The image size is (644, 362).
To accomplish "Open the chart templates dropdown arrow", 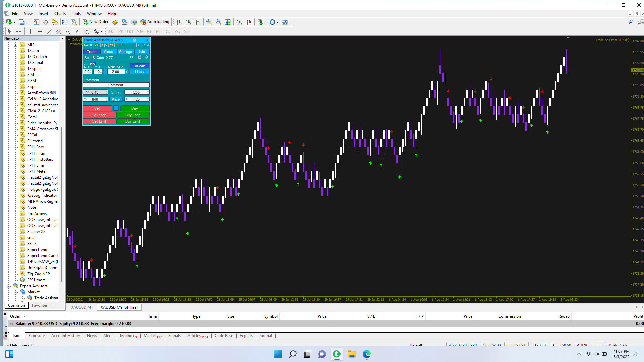I will [x=290, y=22].
